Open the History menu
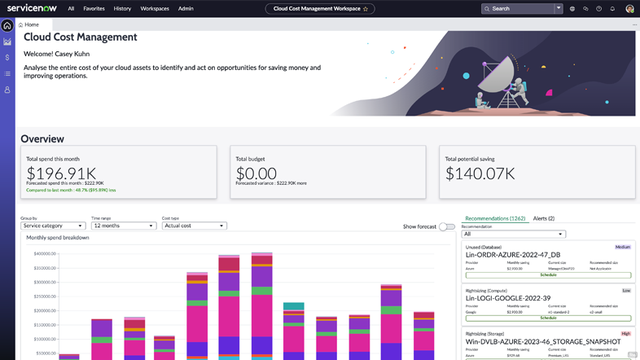Screen dimensions: 640x360 pyautogui.click(x=122, y=9)
